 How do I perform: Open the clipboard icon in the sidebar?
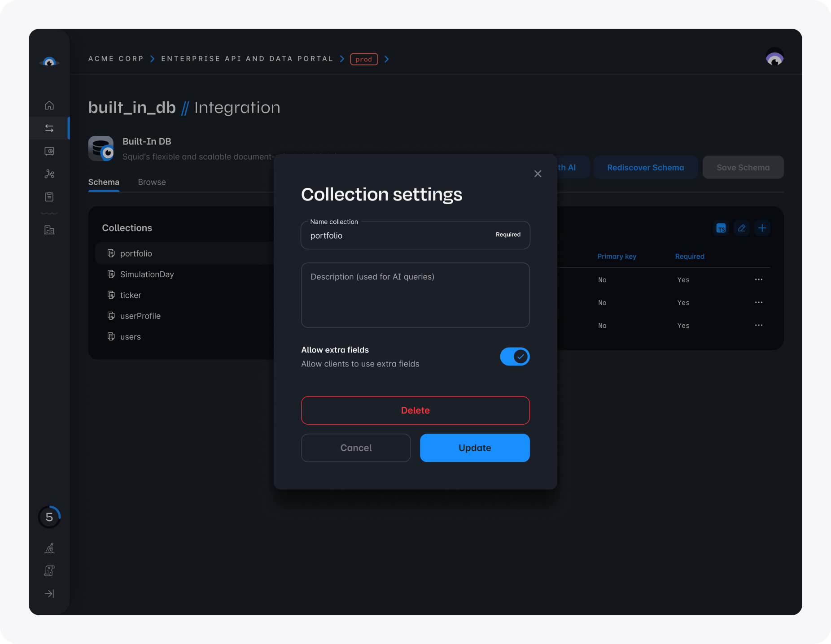(49, 196)
